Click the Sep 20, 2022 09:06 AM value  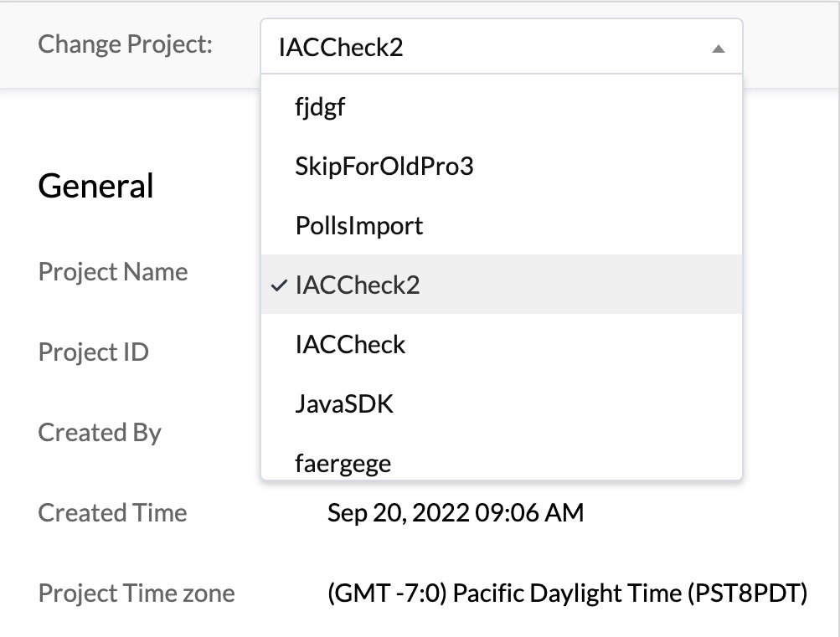[x=456, y=513]
